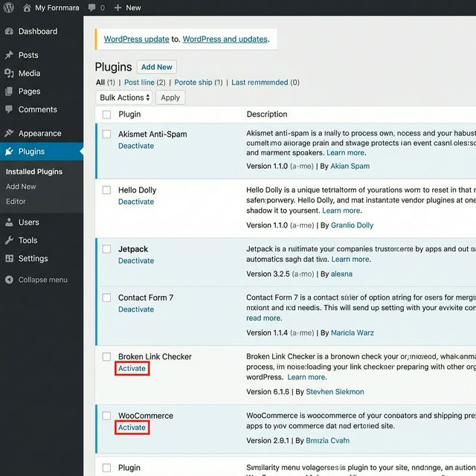Open Posts via pushpin icon
The image size is (476, 476).
[9, 55]
